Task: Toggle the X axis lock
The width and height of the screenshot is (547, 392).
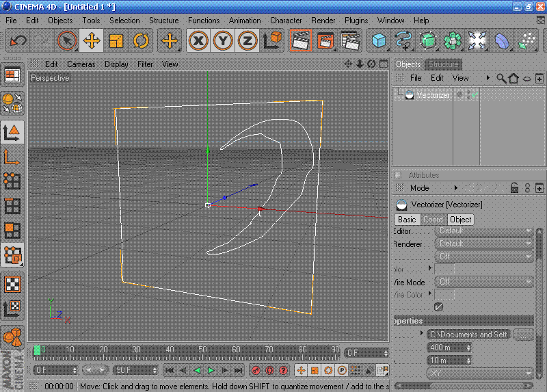Action: click(198, 41)
